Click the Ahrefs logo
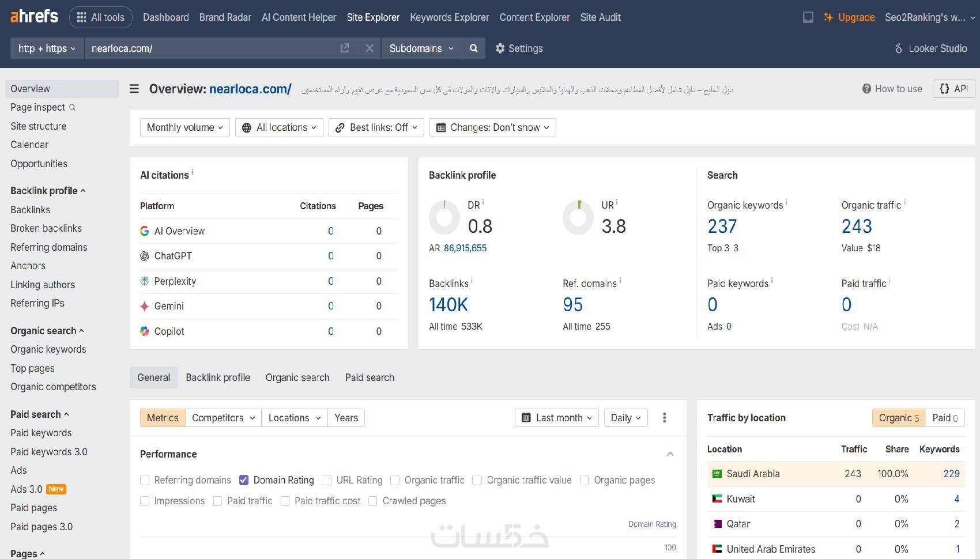The image size is (980, 559). click(x=34, y=17)
